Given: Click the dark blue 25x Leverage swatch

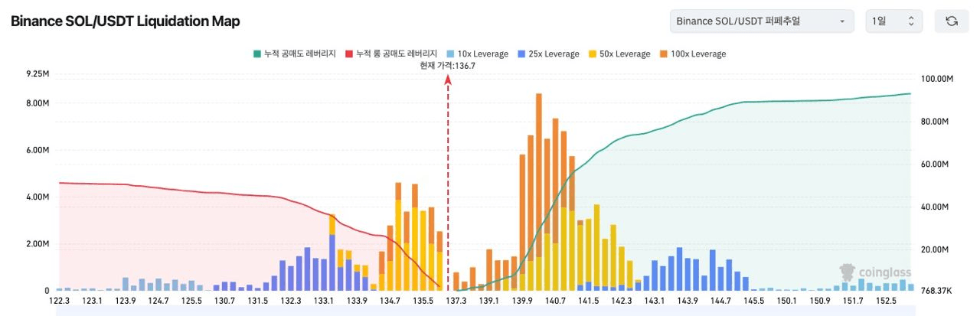Looking at the screenshot, I should [521, 54].
